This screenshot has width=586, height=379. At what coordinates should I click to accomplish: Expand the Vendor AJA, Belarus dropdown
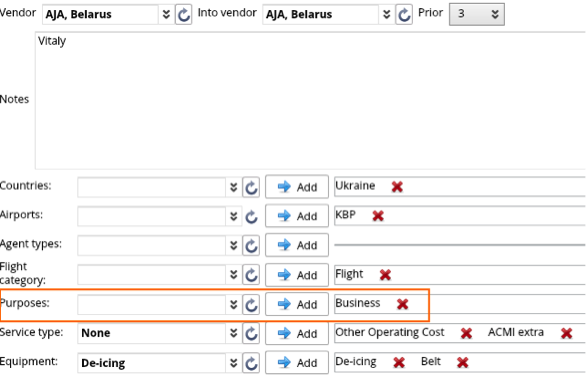(166, 15)
